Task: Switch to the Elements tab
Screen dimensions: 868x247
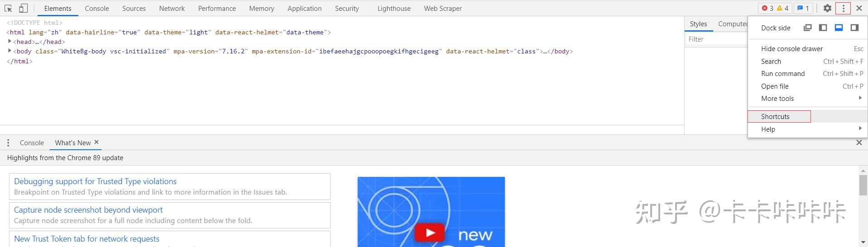Action: click(x=58, y=9)
